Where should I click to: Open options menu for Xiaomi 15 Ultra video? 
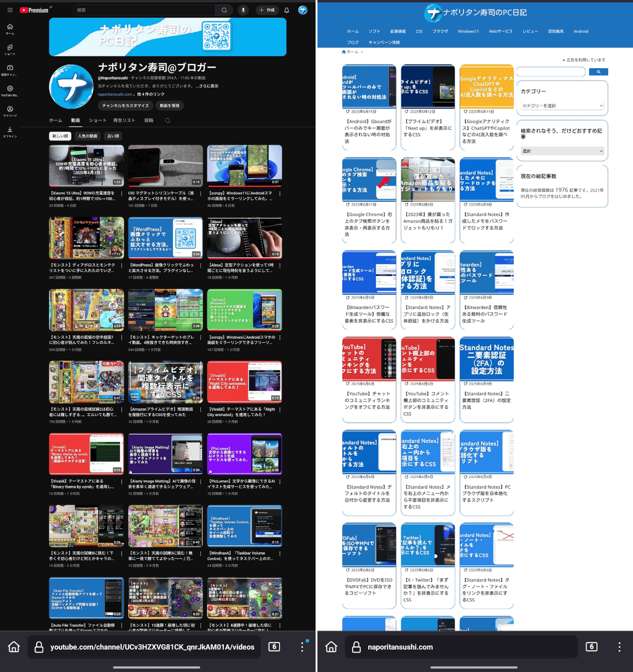pyautogui.click(x=122, y=193)
